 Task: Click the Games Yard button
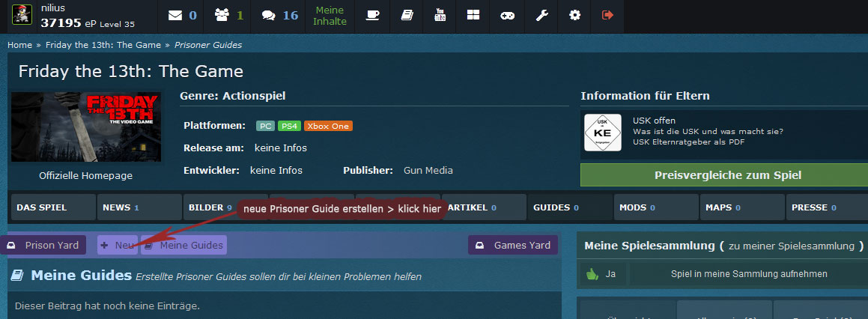click(x=513, y=245)
